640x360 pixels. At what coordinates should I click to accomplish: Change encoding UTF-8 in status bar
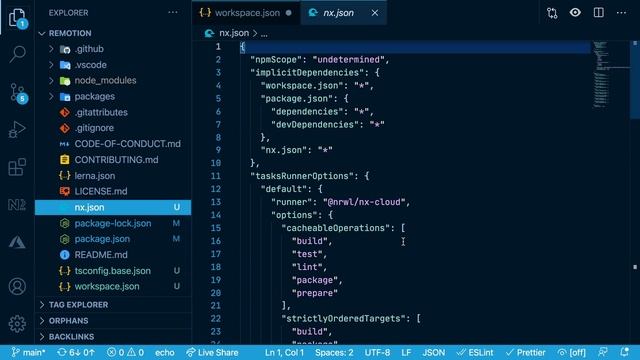click(377, 352)
